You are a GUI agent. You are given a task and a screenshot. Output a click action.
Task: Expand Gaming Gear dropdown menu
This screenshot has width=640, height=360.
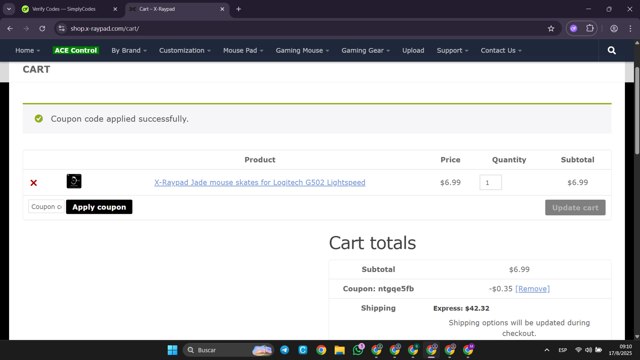point(366,50)
